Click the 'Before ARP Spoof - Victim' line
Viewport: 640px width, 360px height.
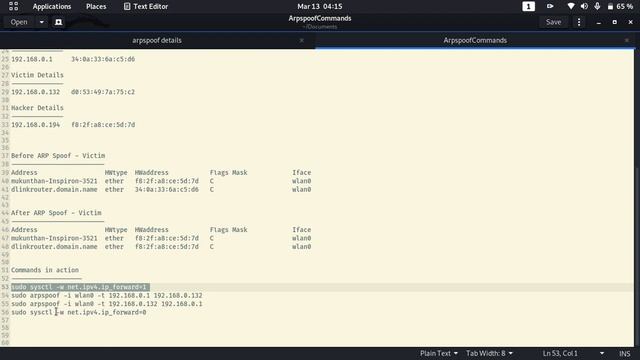click(x=58, y=156)
